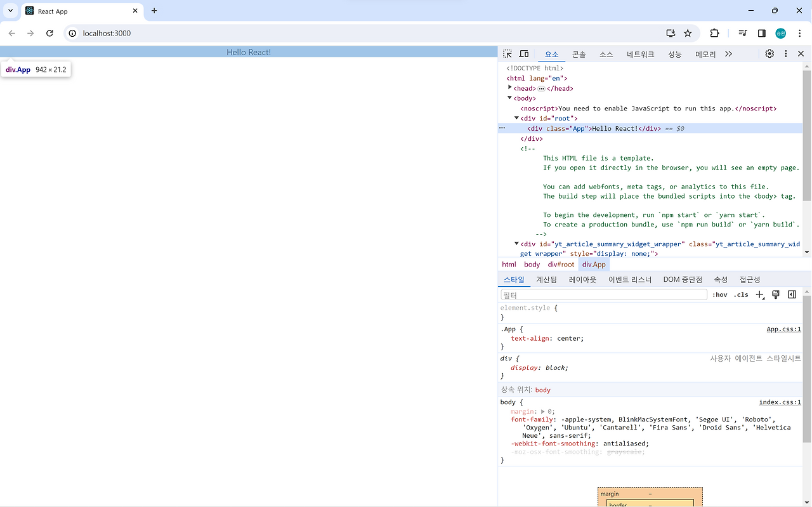Toggle the :hov element state panel
This screenshot has height=507, width=812.
point(719,294)
